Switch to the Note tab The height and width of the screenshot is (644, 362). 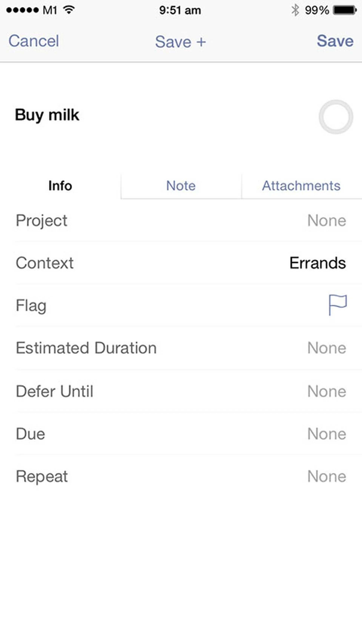[181, 186]
